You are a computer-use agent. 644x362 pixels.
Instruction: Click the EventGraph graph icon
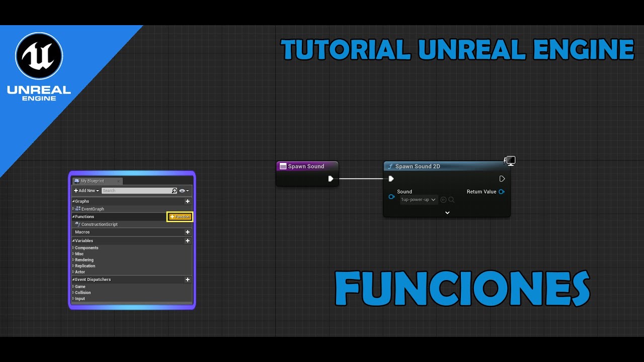pos(78,209)
